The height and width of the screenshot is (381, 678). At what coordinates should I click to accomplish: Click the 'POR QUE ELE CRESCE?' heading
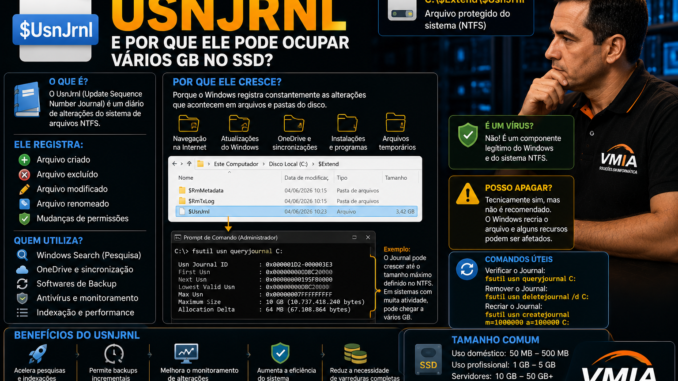[227, 82]
